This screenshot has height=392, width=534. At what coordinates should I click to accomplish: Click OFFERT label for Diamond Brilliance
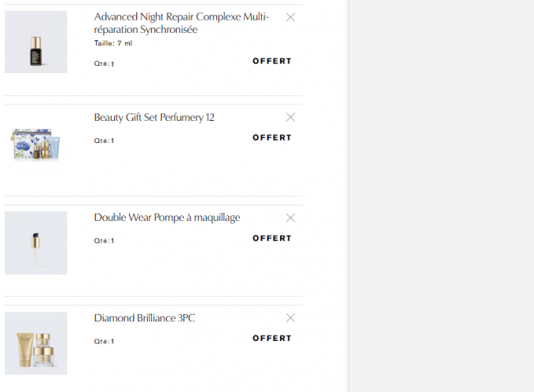(x=272, y=338)
